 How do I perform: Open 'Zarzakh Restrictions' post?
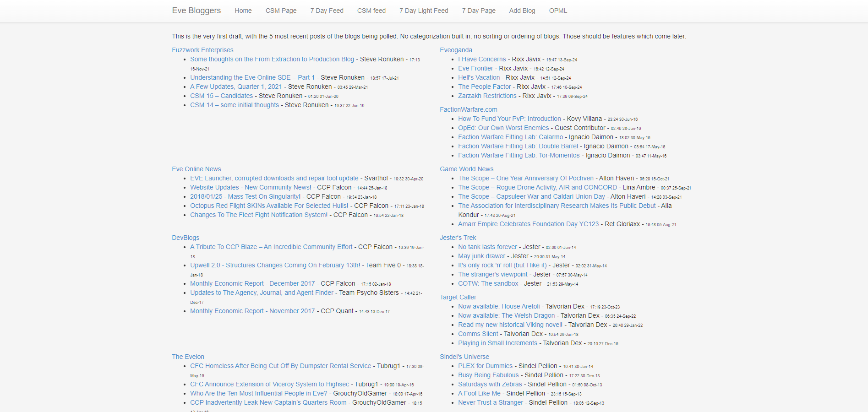pos(487,96)
